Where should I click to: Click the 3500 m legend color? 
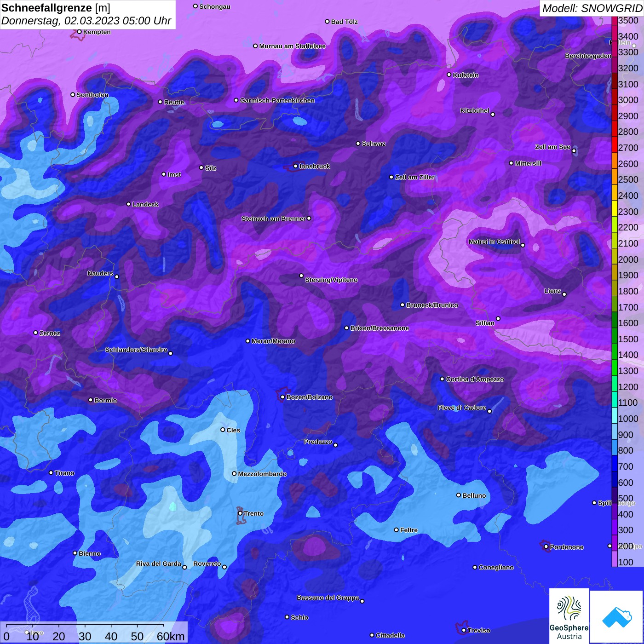(615, 20)
